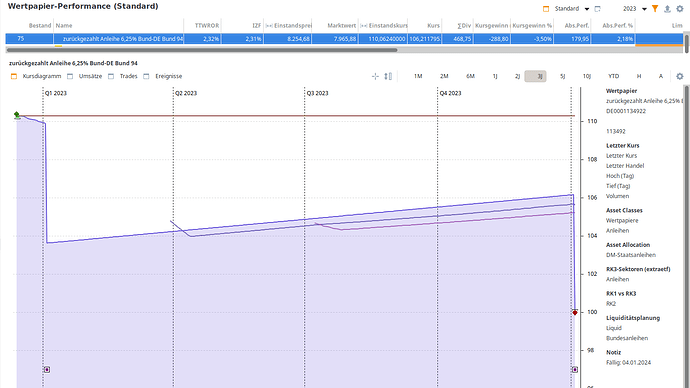Expand the Standard view dropdown
690x388 pixels.
(x=586, y=9)
